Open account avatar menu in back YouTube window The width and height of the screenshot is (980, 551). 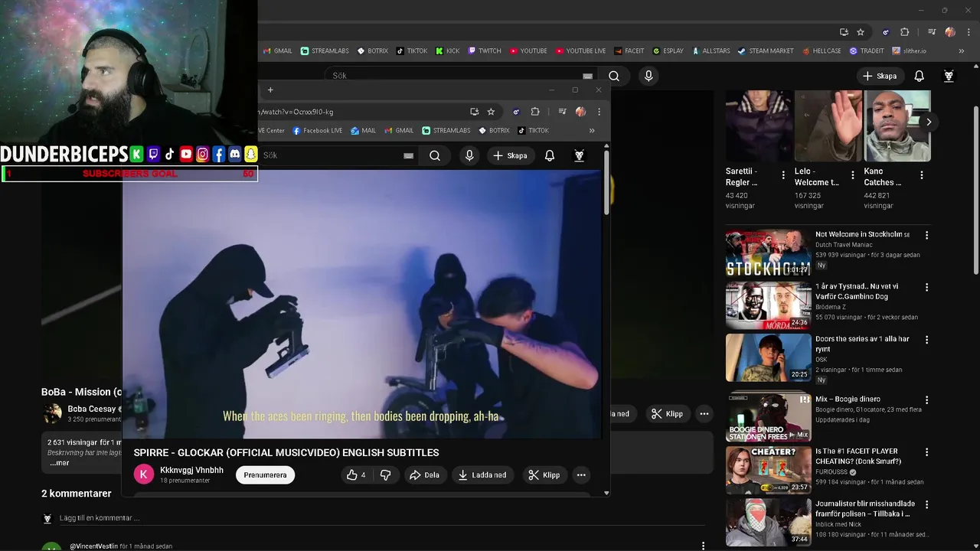click(x=949, y=76)
